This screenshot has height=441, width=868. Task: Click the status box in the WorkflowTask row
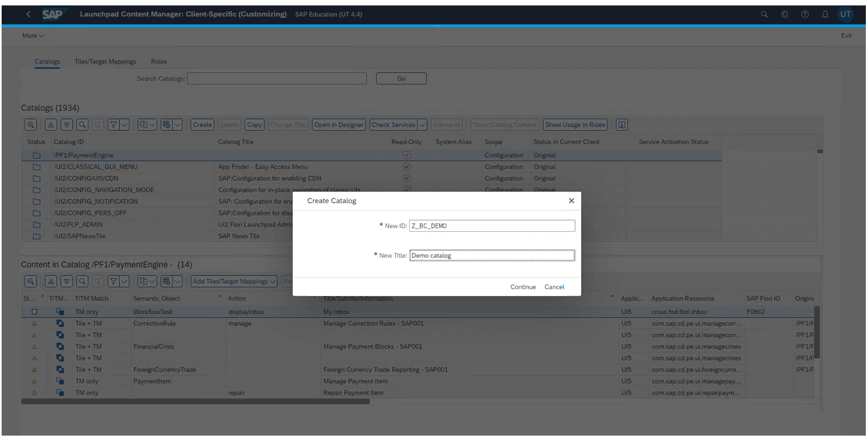pyautogui.click(x=35, y=312)
